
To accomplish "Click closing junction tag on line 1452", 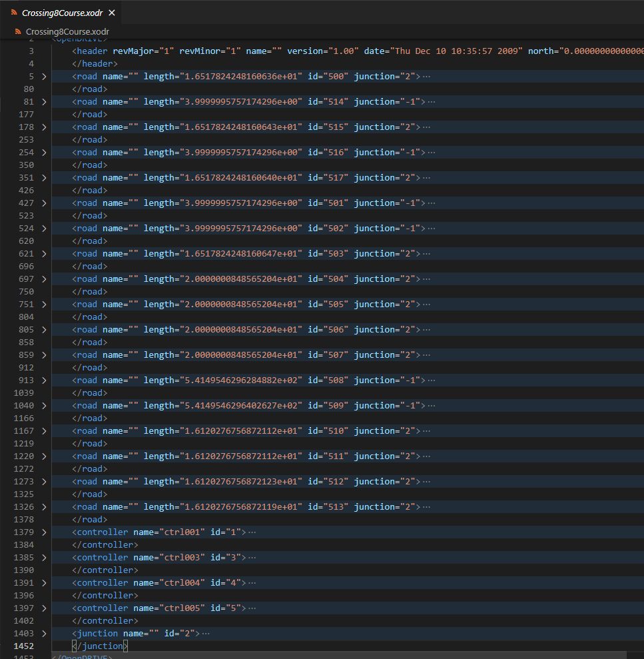I will 99,646.
